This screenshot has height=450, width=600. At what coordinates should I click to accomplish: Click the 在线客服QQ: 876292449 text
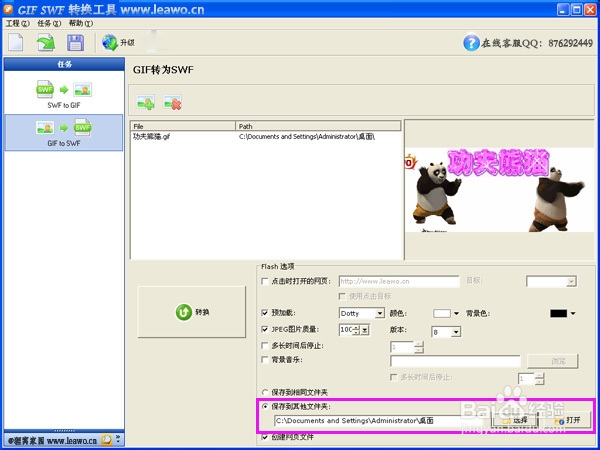click(x=537, y=43)
